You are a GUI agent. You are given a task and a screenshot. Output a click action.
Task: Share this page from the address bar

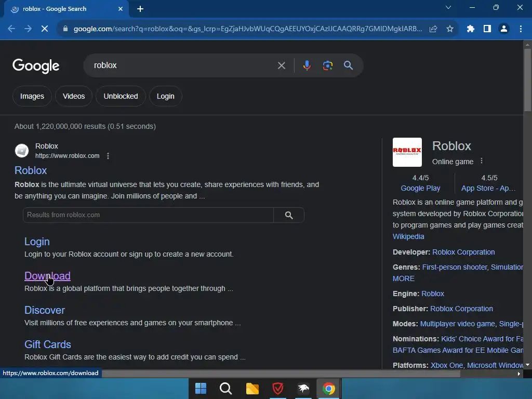coord(433,29)
